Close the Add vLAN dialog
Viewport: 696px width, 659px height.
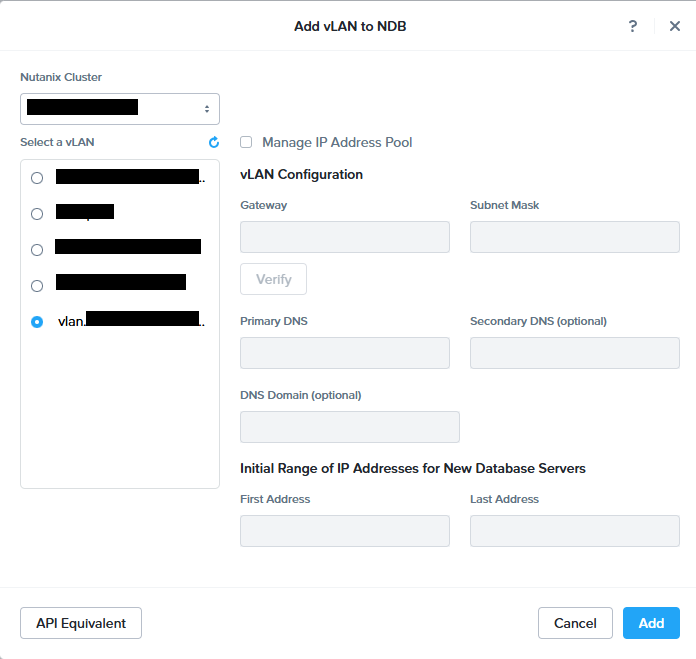tap(674, 26)
